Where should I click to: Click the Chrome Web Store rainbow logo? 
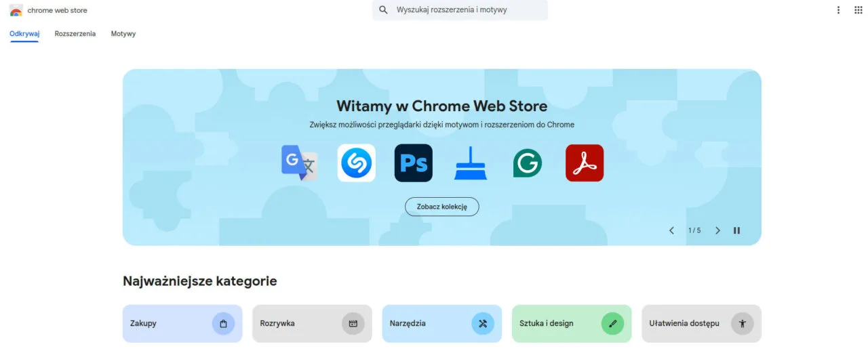click(x=16, y=10)
